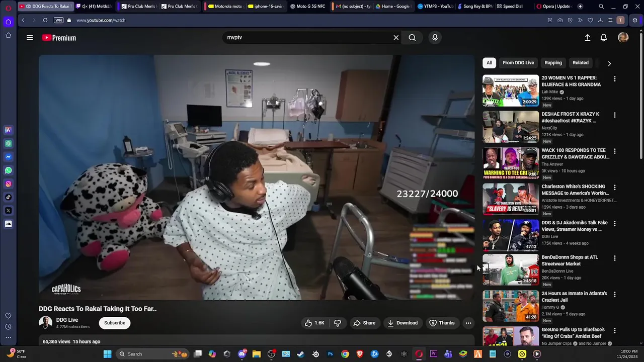This screenshot has width=644, height=362.
Task: Start voice search with microphone
Action: tap(435, 38)
